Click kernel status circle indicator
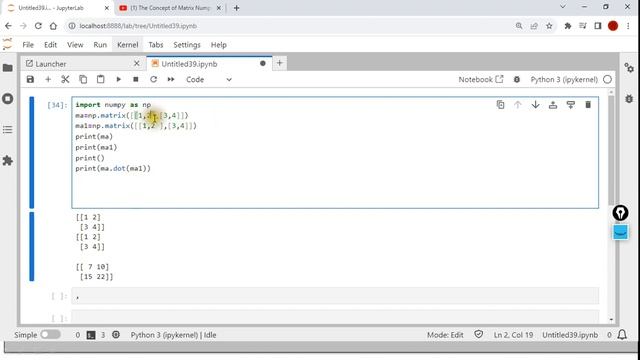Screen dimensions: 640x360 coord(607,80)
